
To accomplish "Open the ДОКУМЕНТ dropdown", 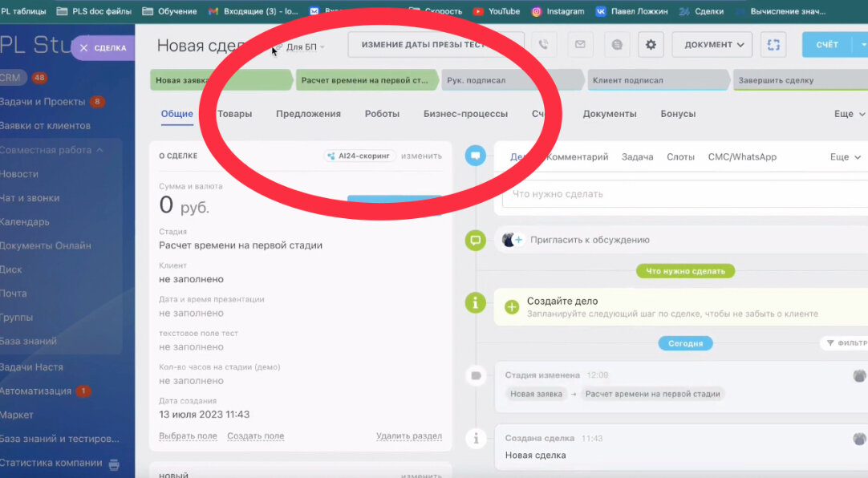I will click(x=711, y=44).
